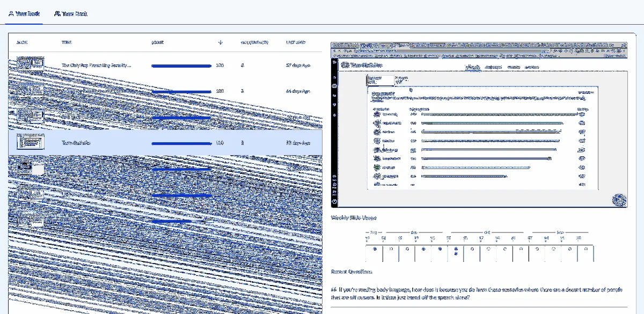Select the fifth row slide thumbnail
The height and width of the screenshot is (314, 644).
click(30, 169)
